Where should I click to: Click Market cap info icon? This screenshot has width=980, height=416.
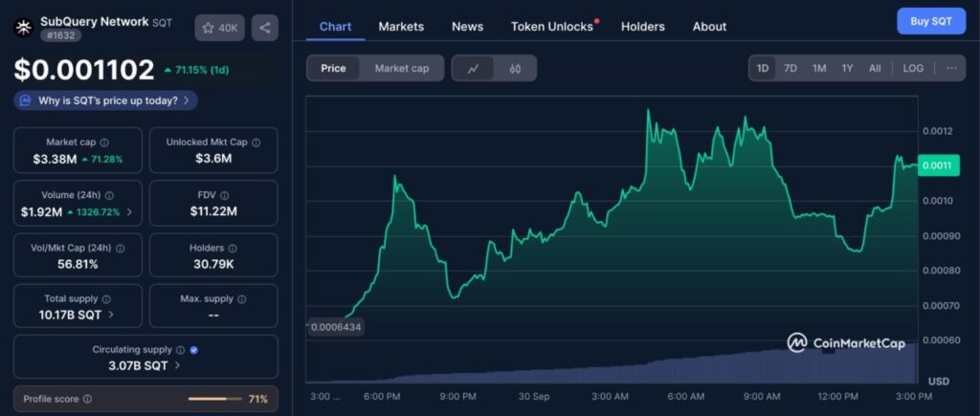(x=104, y=142)
